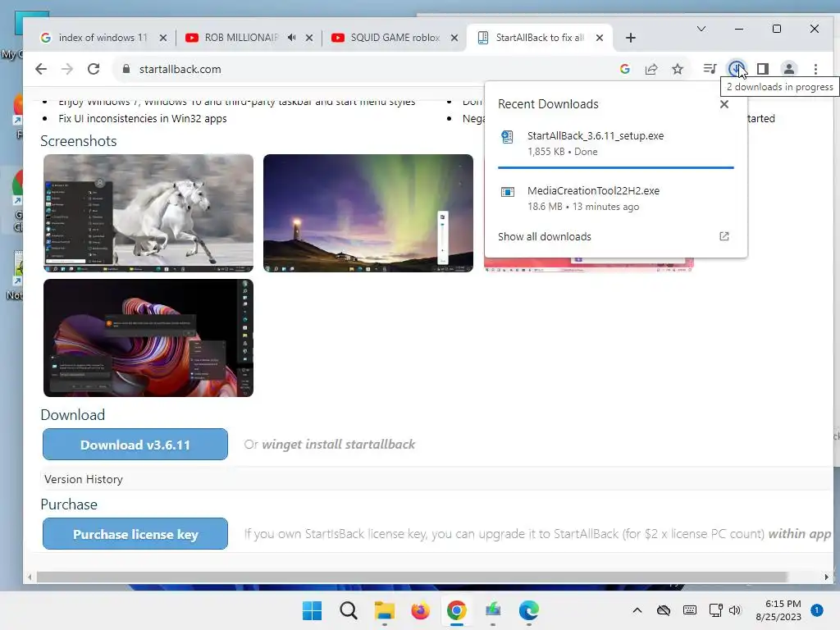Click Show all downloads
This screenshot has width=840, height=630.
pos(545,237)
